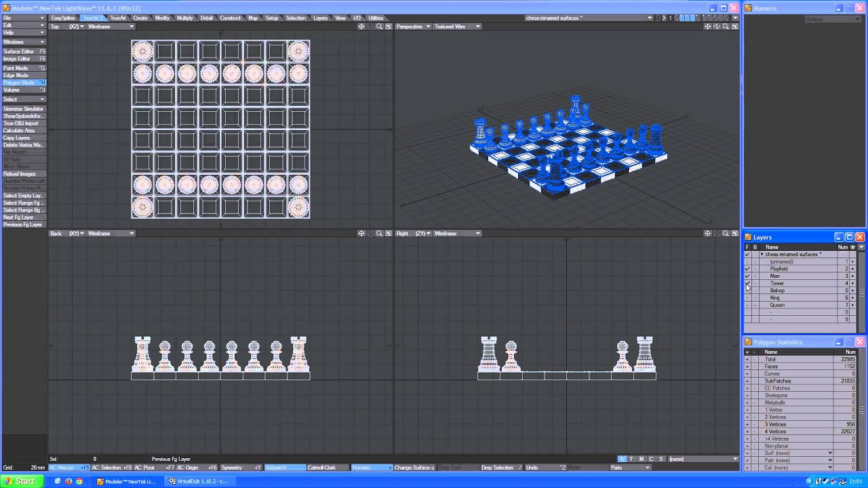Open the Back (XY) view type dropdown
Screen dimensions: 868x488
67,233
